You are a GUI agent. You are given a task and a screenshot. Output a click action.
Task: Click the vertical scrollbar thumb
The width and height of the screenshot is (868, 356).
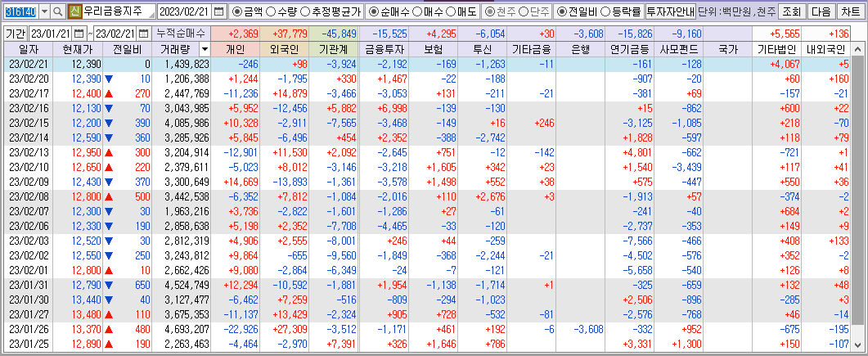tap(858, 190)
